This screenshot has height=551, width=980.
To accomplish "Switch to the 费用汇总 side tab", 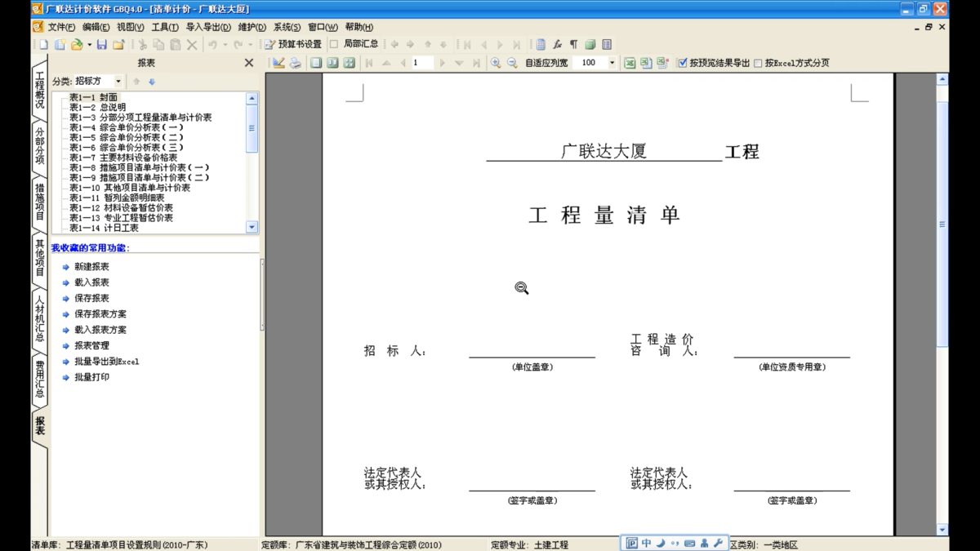I will point(39,380).
